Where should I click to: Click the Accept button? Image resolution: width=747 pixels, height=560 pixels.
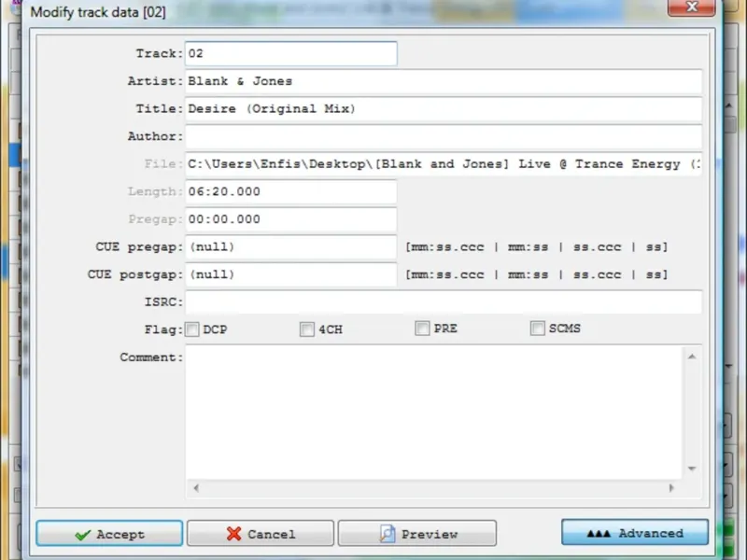(x=109, y=533)
